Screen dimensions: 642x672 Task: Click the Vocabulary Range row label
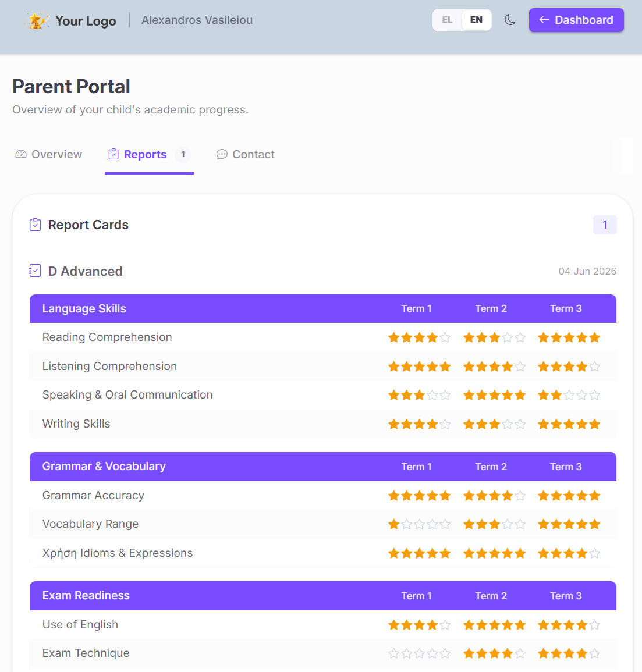tap(90, 524)
